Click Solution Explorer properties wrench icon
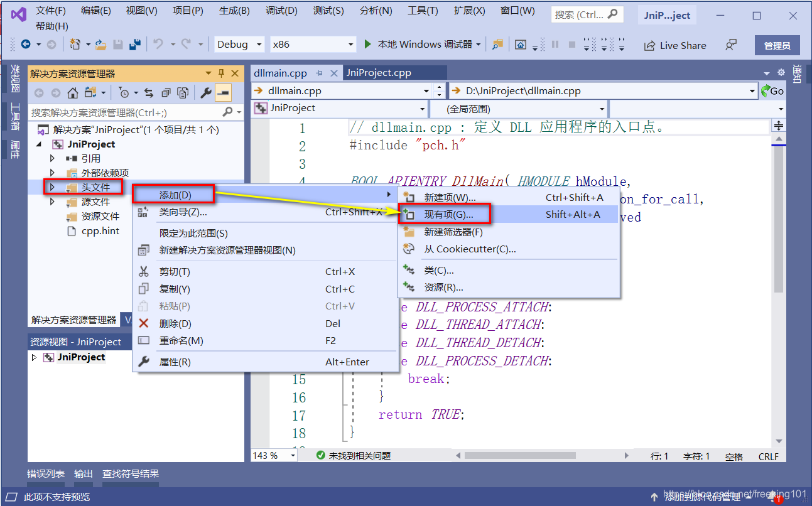Image resolution: width=812 pixels, height=506 pixels. (x=206, y=93)
